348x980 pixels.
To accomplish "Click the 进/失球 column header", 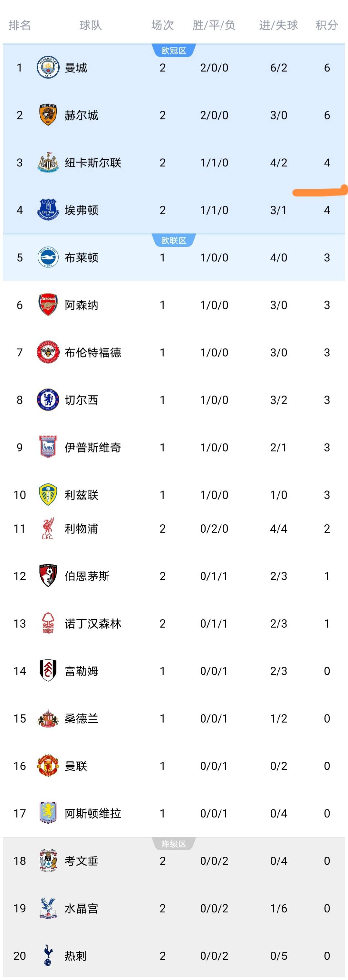I will (x=278, y=25).
